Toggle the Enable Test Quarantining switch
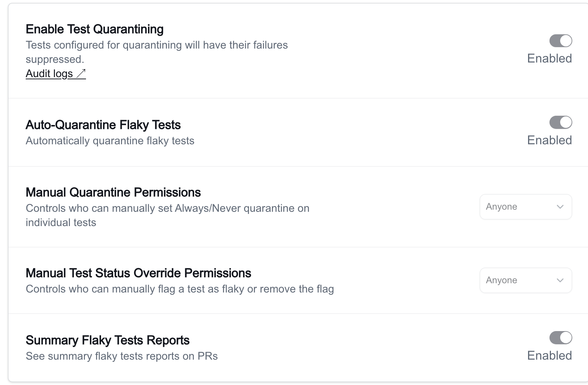This screenshot has height=385, width=588. click(x=561, y=41)
